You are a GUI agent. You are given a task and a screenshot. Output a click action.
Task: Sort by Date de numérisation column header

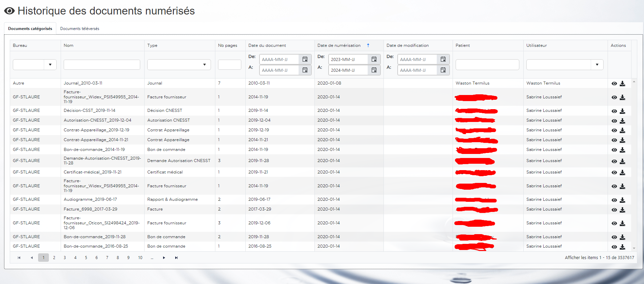pos(339,45)
